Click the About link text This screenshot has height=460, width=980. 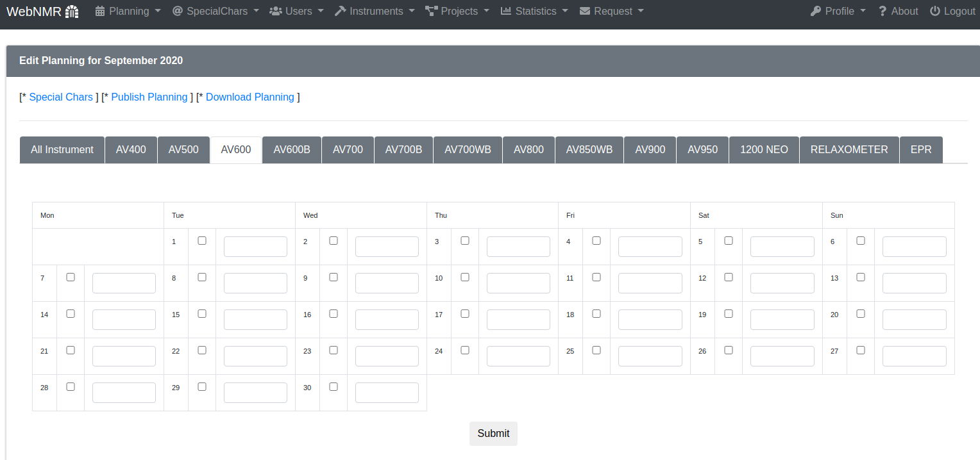905,12
